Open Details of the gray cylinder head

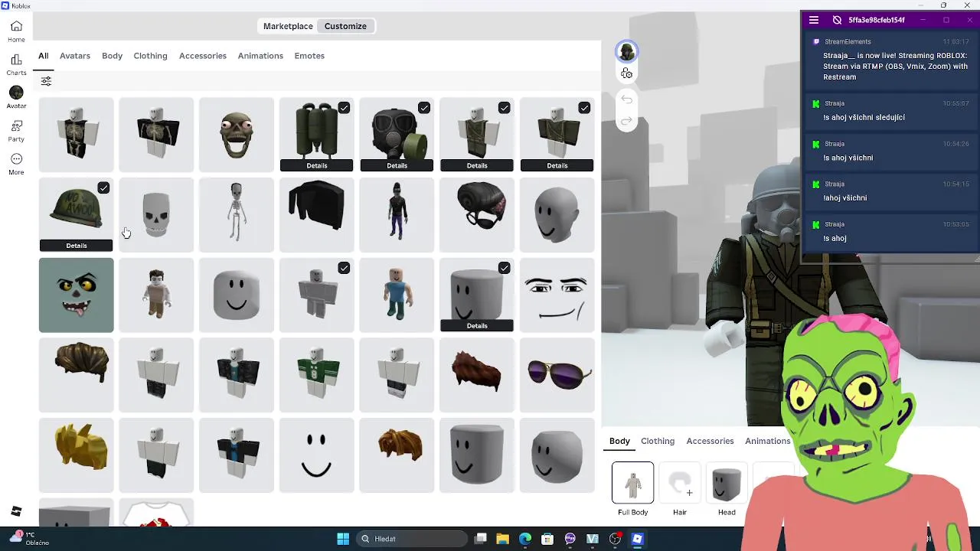(x=477, y=326)
